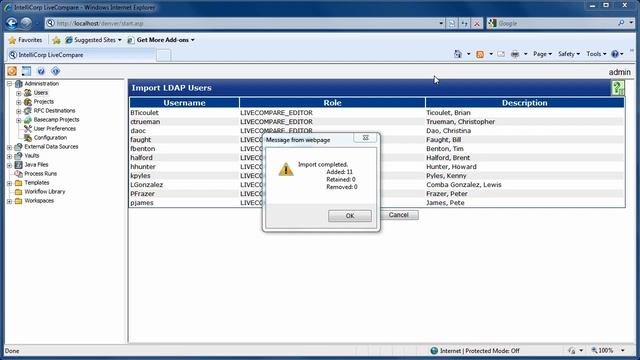The width and height of the screenshot is (640, 360).
Task: Click the 'Trueman, Christopher' description cell
Action: tap(460, 122)
